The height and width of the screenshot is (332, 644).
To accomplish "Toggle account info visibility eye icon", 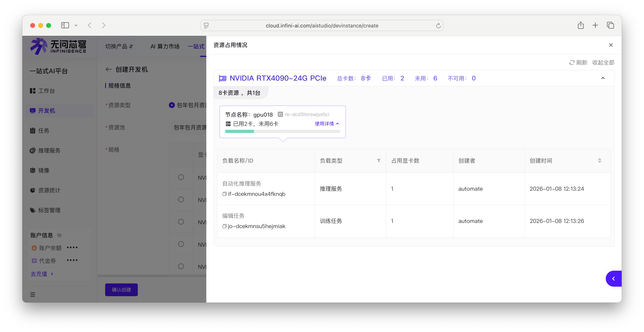I will pyautogui.click(x=59, y=235).
